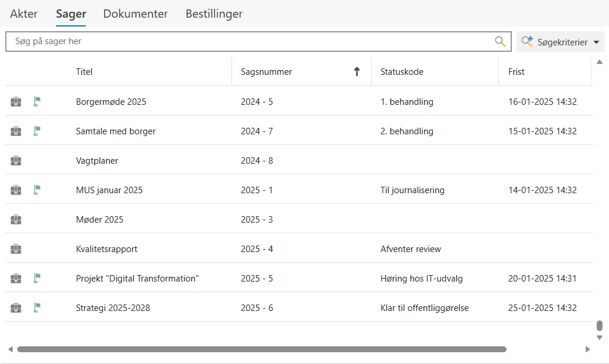609x364 pixels.
Task: Open the Møder 2025 case
Action: (x=100, y=220)
